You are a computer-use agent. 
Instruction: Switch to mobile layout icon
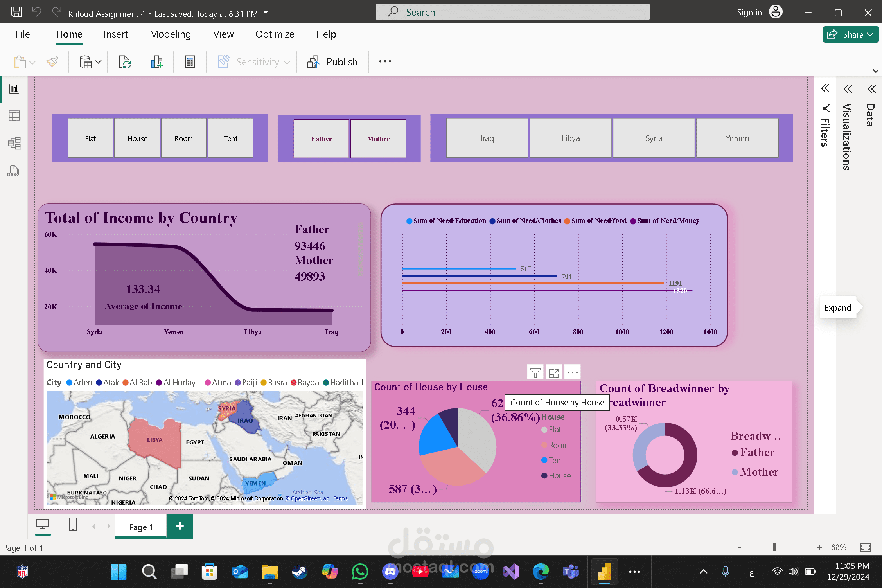(x=73, y=525)
